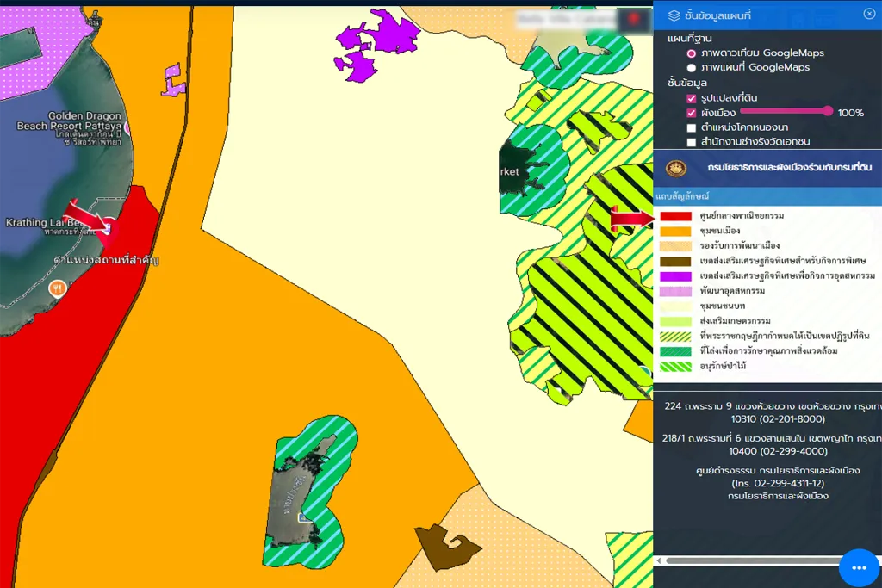
Task: Click the Department of Public Works emblem
Action: 676,167
